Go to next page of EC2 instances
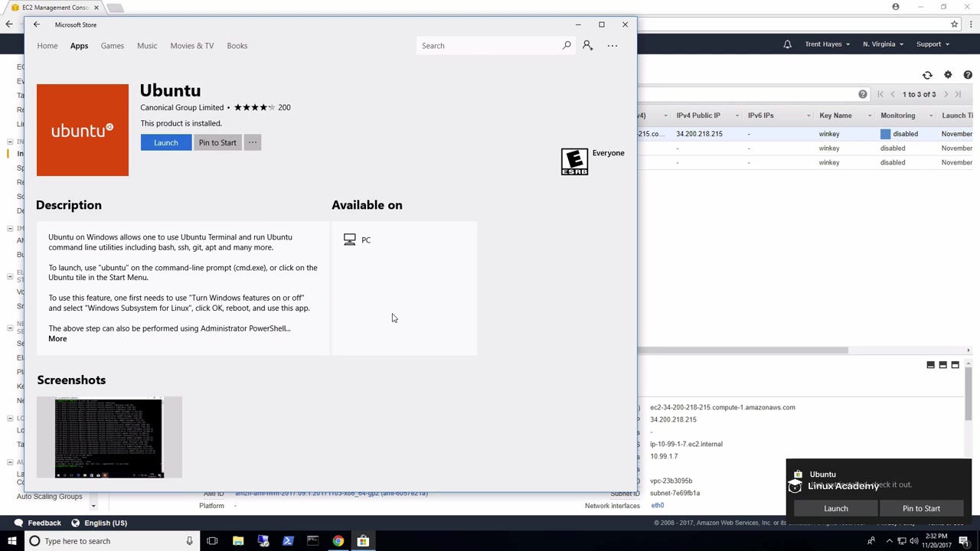This screenshot has width=980, height=551. click(x=946, y=94)
